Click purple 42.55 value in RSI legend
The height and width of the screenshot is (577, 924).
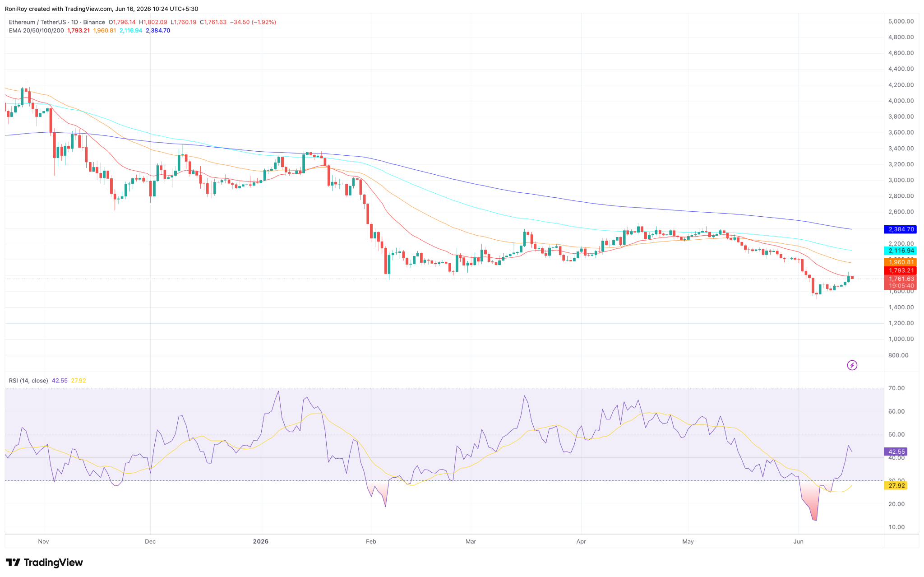60,381
